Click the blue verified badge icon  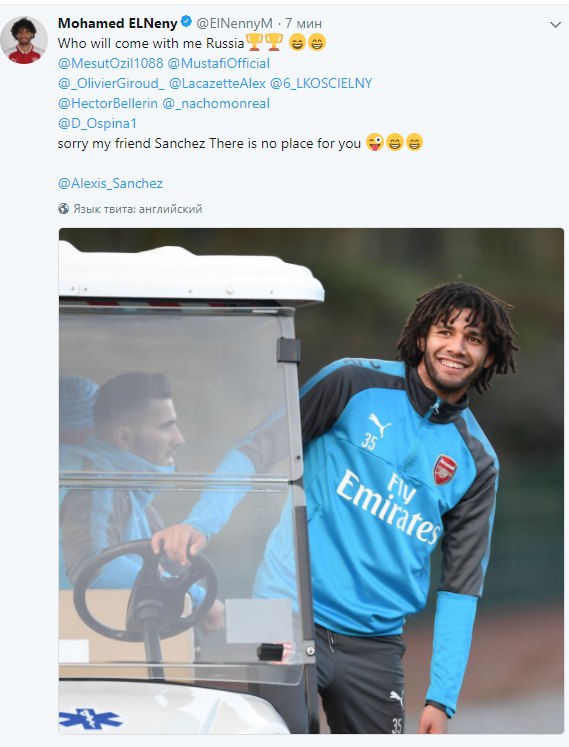(186, 22)
